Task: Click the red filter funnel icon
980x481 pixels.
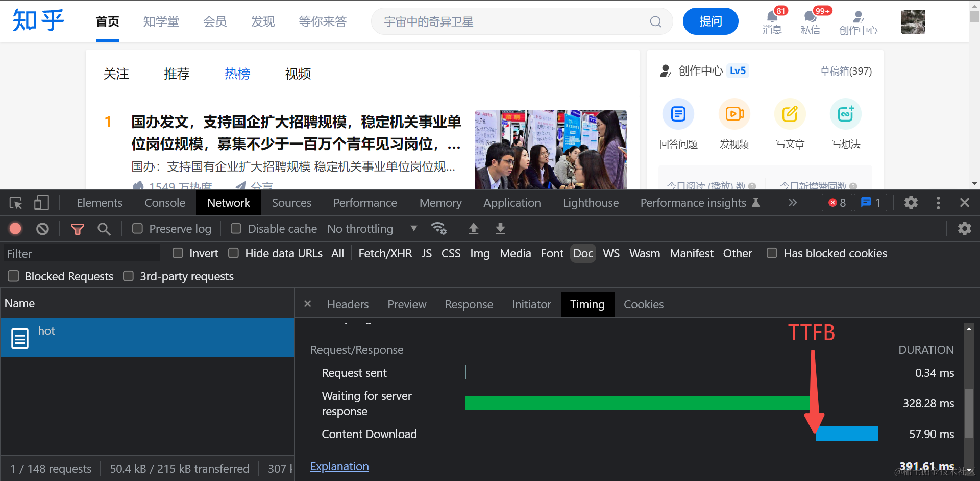Action: coord(78,229)
